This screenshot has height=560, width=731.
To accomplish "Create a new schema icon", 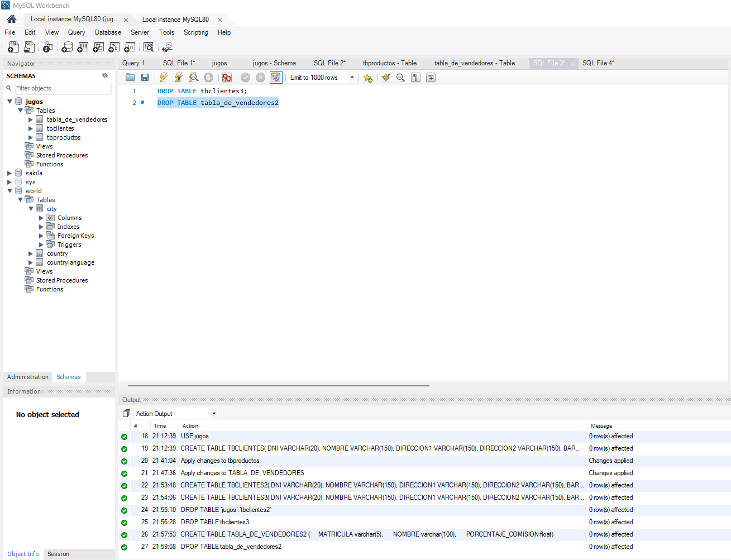I will click(x=67, y=47).
